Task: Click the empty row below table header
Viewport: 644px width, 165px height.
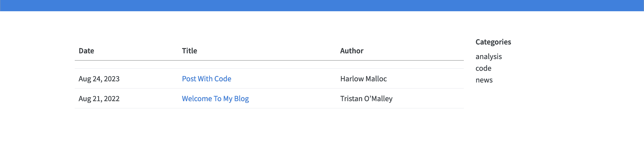Action: [x=269, y=65]
